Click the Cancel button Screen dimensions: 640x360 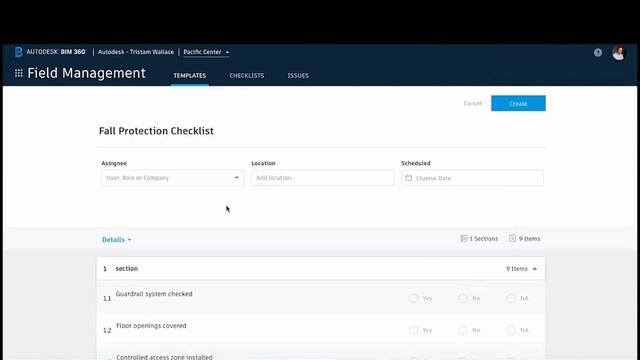pyautogui.click(x=473, y=103)
